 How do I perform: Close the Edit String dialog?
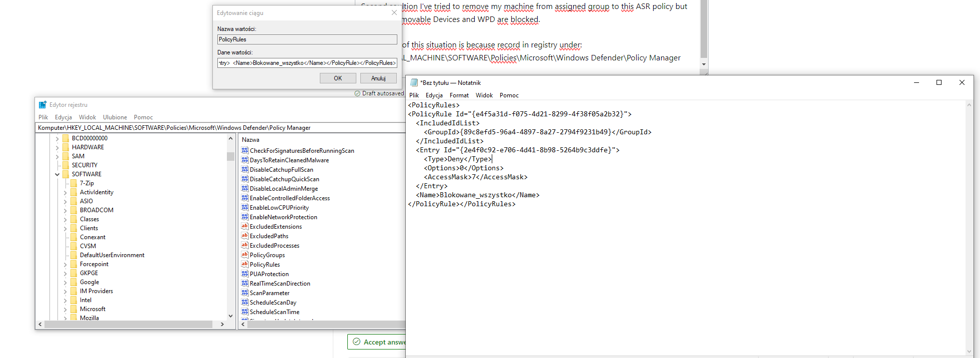[394, 13]
